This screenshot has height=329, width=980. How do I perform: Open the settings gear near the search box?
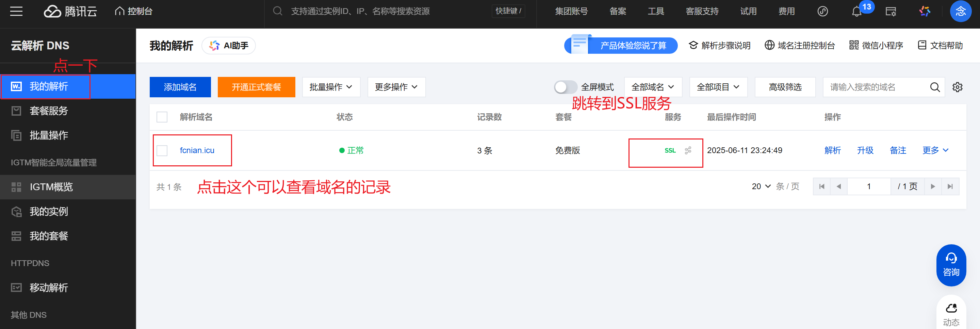958,87
